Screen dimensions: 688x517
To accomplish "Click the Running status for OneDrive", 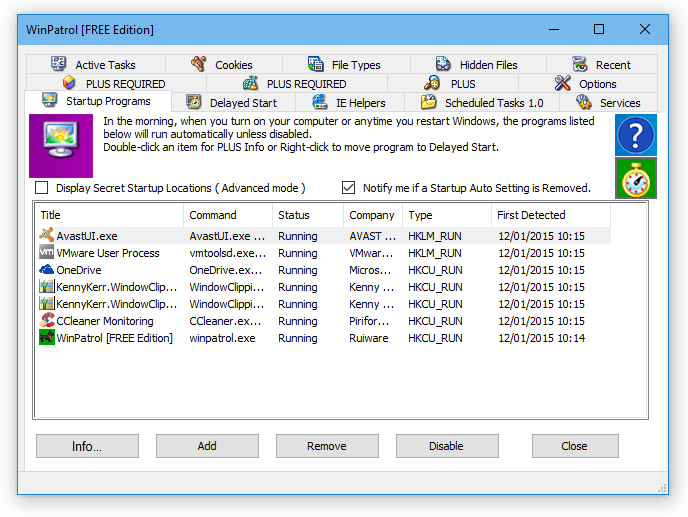I will point(297,270).
